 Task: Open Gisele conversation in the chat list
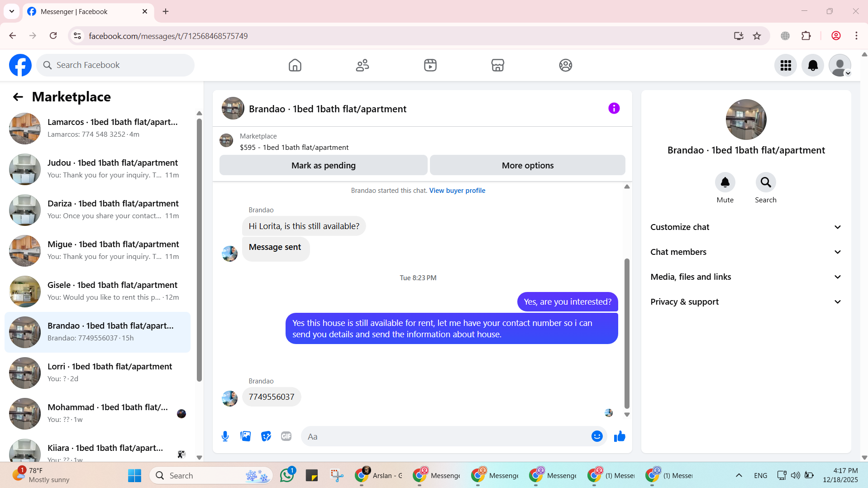pyautogui.click(x=97, y=291)
